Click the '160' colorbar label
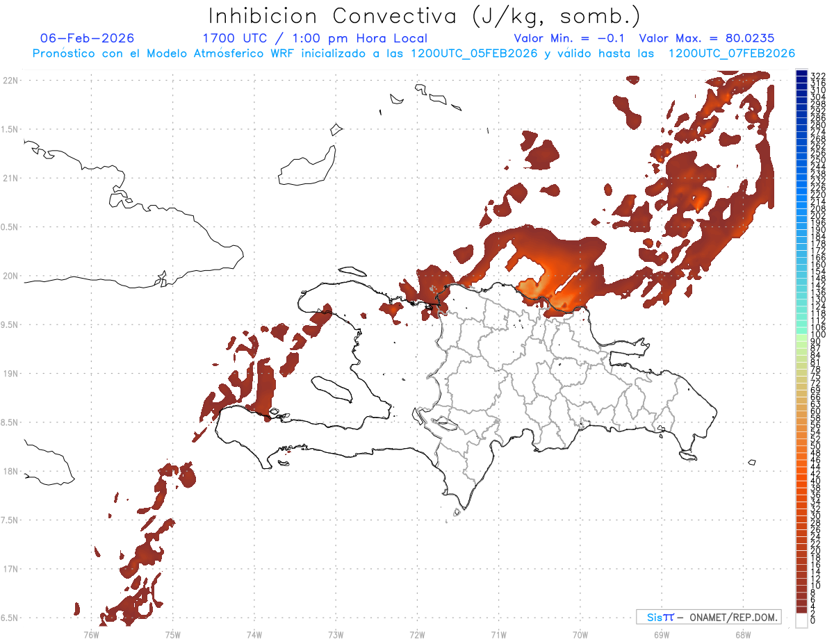 tap(817, 264)
